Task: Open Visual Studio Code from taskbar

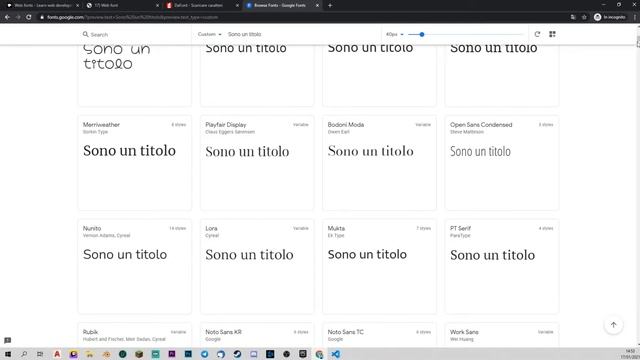Action: 336,354
